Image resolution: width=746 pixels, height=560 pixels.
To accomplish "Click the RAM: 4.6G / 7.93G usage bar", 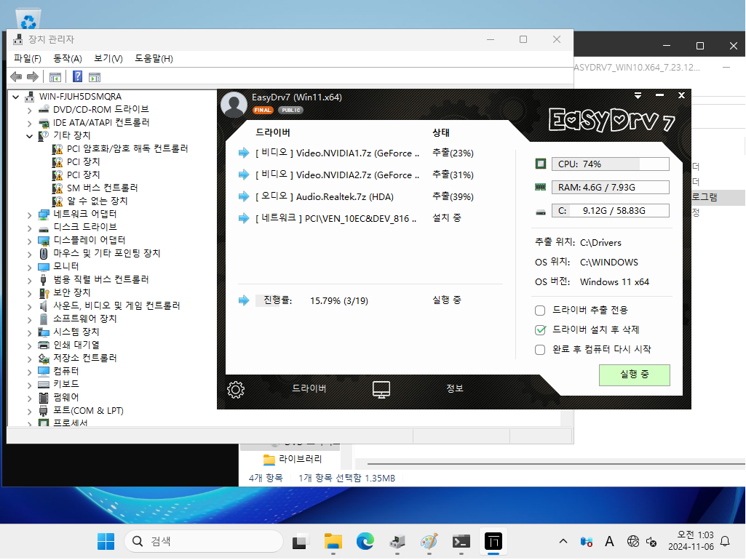I will (611, 188).
